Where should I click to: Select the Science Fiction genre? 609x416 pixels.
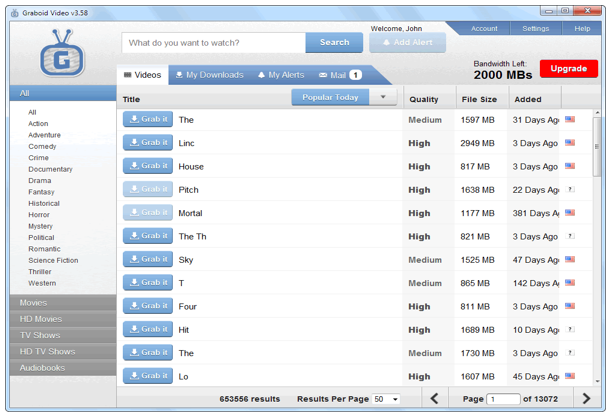[x=53, y=260]
